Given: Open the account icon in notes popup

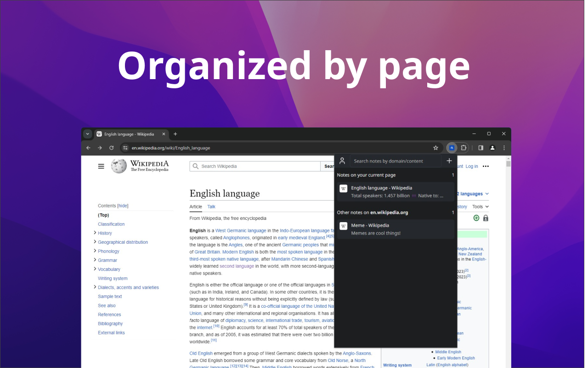Looking at the screenshot, I should tap(342, 161).
